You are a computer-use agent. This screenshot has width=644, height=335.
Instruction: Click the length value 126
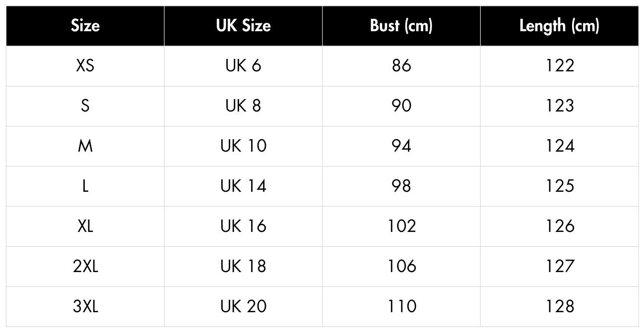(559, 226)
